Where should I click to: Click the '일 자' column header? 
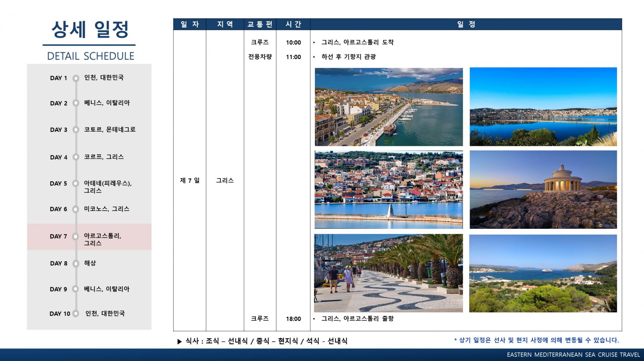tap(190, 24)
